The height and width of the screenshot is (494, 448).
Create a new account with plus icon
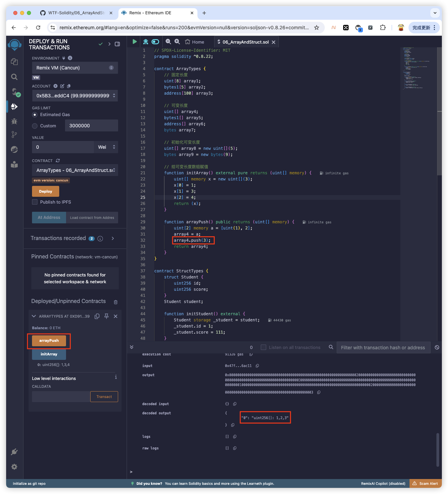[55, 86]
